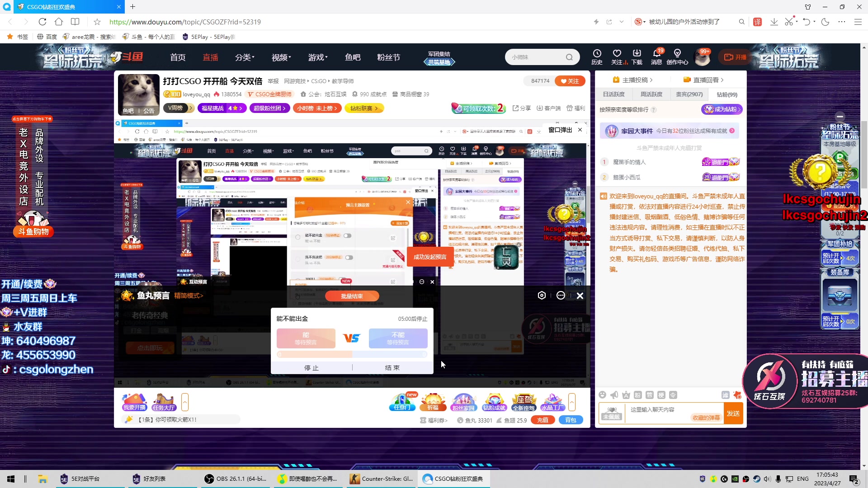
Task: Click the emoji smiley icon in chat toolbar
Action: (x=602, y=395)
